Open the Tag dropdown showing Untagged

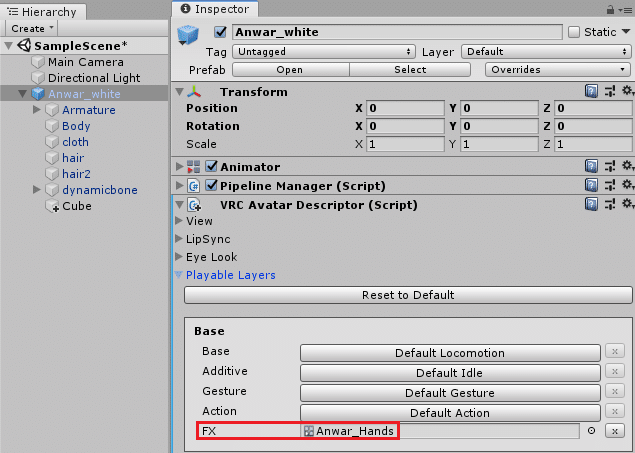click(324, 52)
